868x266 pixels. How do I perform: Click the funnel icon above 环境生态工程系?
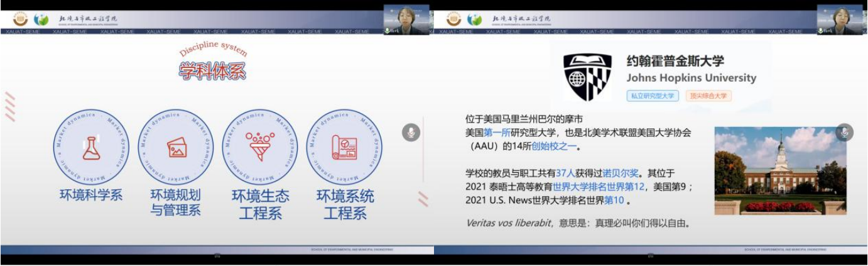click(x=259, y=147)
